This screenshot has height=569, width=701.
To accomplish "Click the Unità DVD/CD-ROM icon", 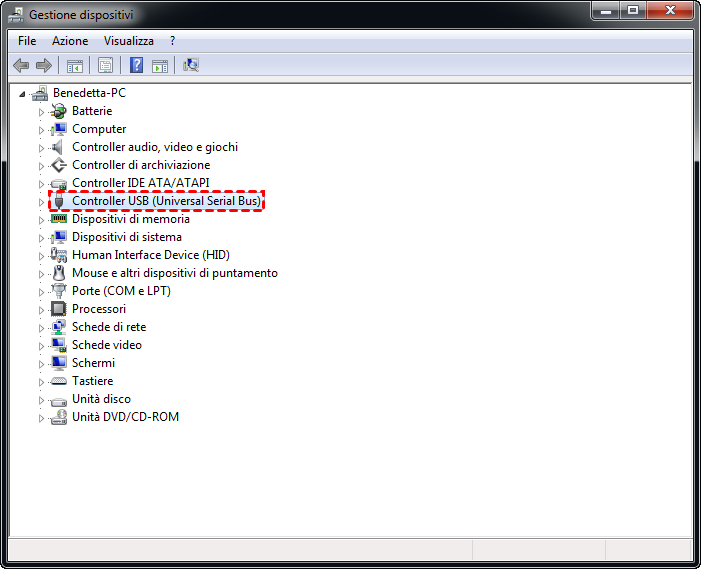I will click(x=59, y=417).
